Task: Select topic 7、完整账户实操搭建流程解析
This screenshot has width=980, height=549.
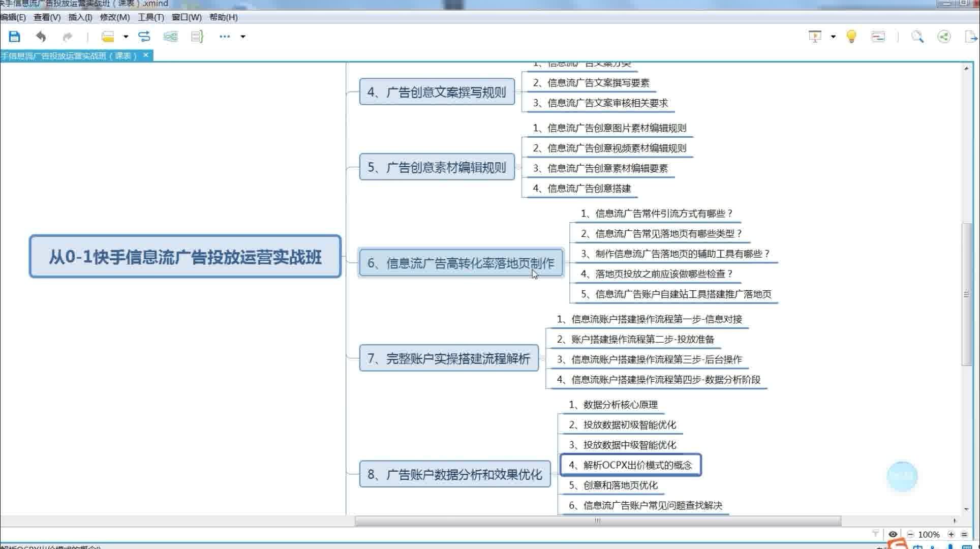Action: click(x=449, y=358)
